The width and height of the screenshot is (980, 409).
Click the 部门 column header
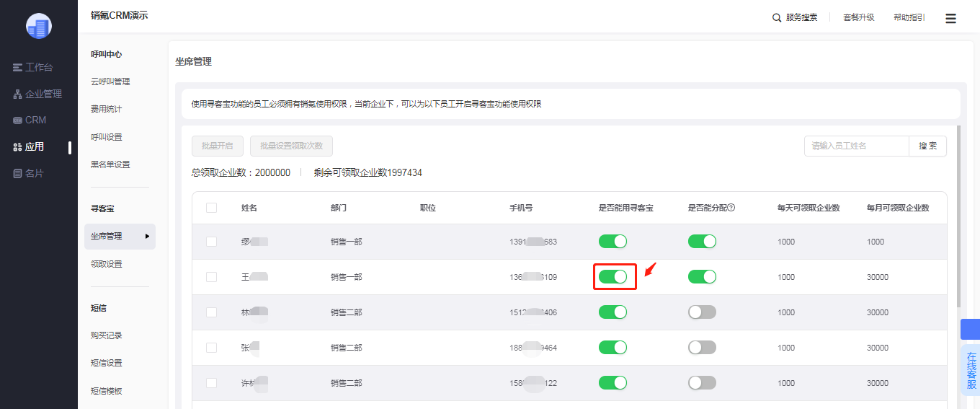coord(339,208)
